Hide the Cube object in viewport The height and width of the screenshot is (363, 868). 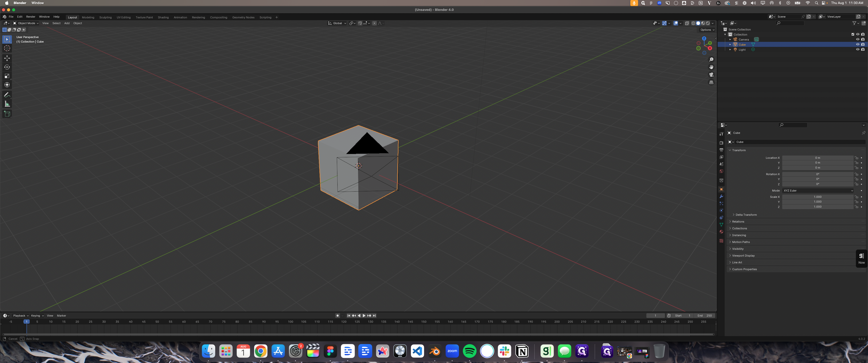click(858, 44)
